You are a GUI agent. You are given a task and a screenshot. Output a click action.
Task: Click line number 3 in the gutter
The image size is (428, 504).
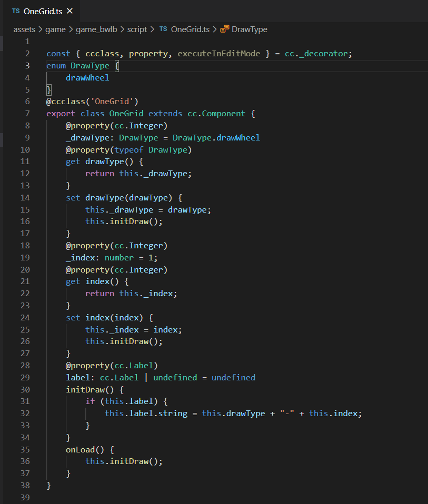pos(27,66)
